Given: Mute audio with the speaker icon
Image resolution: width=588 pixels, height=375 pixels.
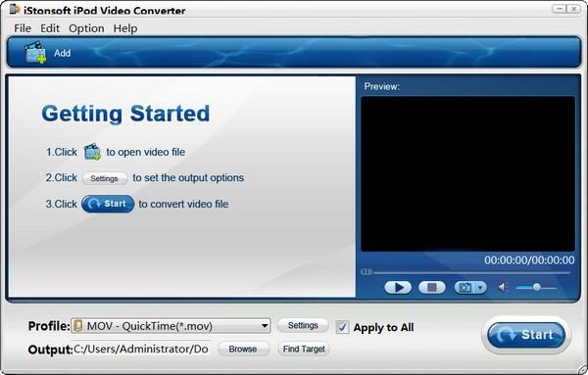Looking at the screenshot, I should (x=503, y=287).
